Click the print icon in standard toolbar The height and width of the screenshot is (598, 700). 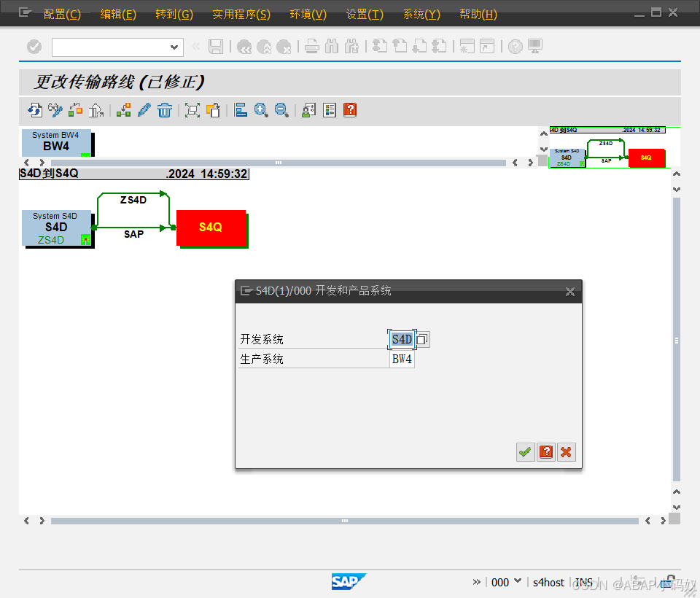coord(312,47)
